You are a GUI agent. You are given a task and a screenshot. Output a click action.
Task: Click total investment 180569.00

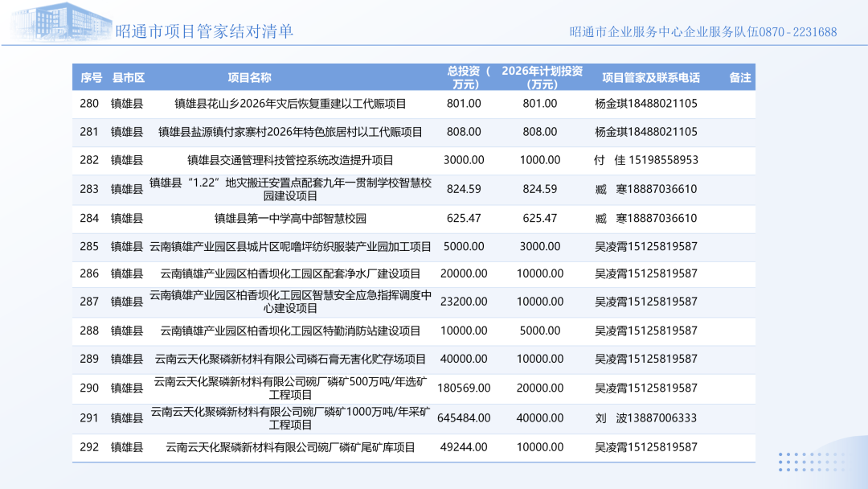point(464,388)
